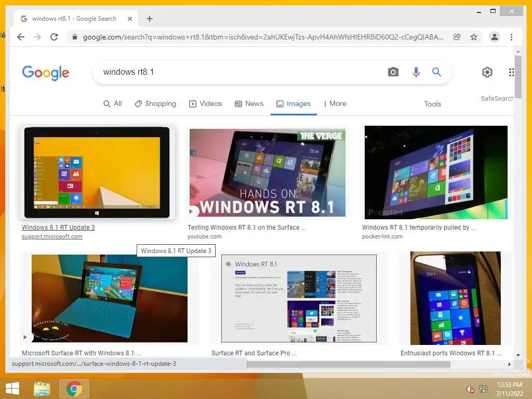The width and height of the screenshot is (532, 399).
Task: Expand the More search options menu
Action: coord(335,104)
